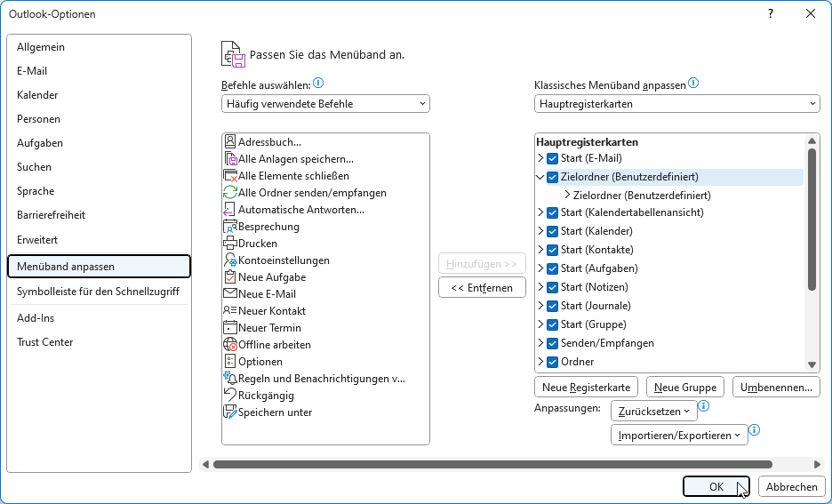The height and width of the screenshot is (504, 832).
Task: Uncheck Start (Kontakte) checkbox
Action: [552, 250]
